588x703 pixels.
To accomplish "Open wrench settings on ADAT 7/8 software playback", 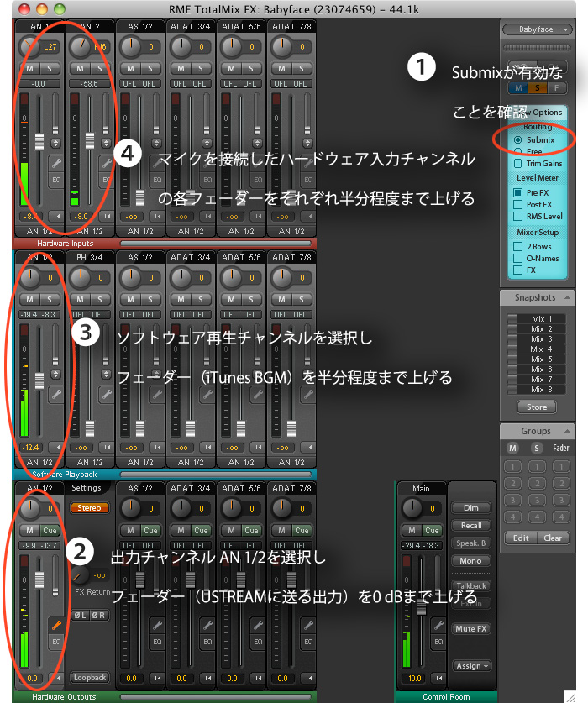I will [308, 394].
